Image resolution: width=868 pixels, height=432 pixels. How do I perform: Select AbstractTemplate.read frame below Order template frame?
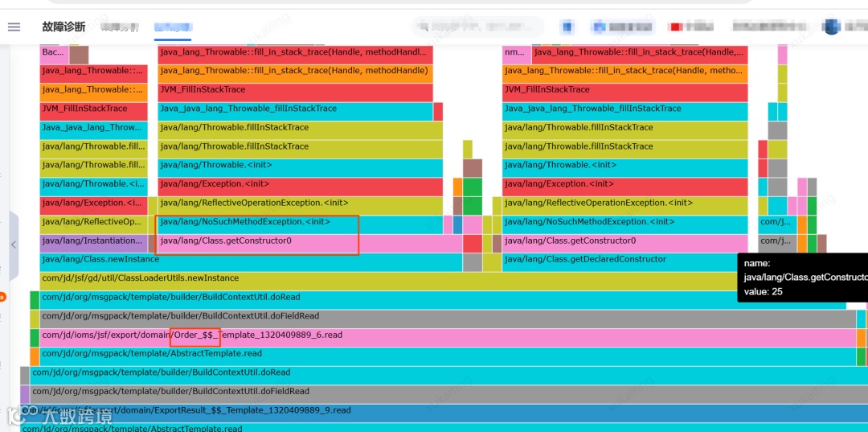[448, 356]
